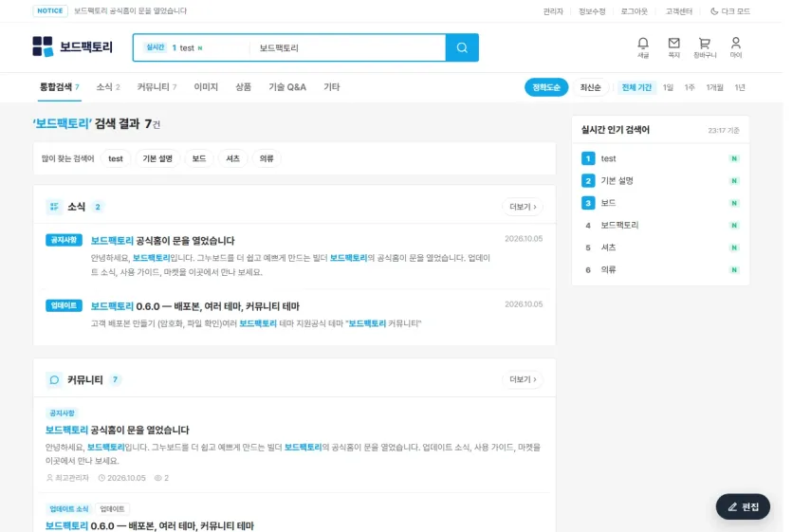792x532 pixels.
Task: Switch to the 소식 tab
Action: pos(108,87)
